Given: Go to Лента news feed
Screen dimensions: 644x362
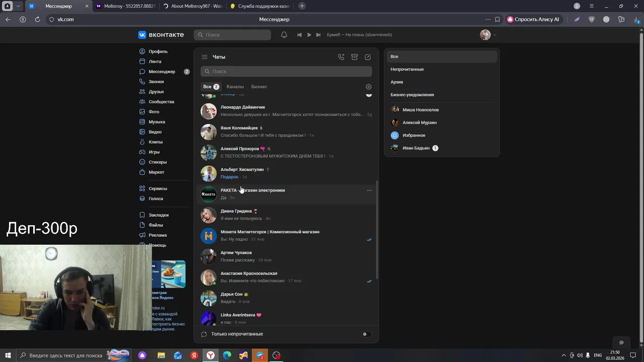Looking at the screenshot, I should (154, 61).
